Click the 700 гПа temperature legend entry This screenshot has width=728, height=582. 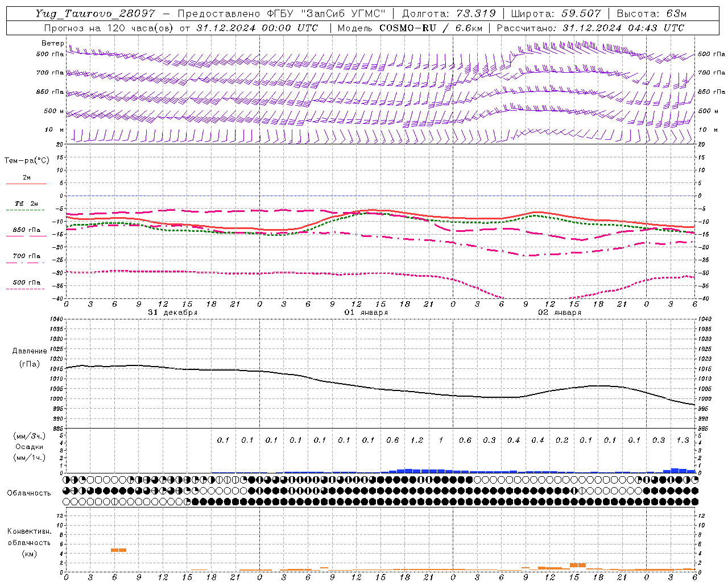pyautogui.click(x=27, y=256)
